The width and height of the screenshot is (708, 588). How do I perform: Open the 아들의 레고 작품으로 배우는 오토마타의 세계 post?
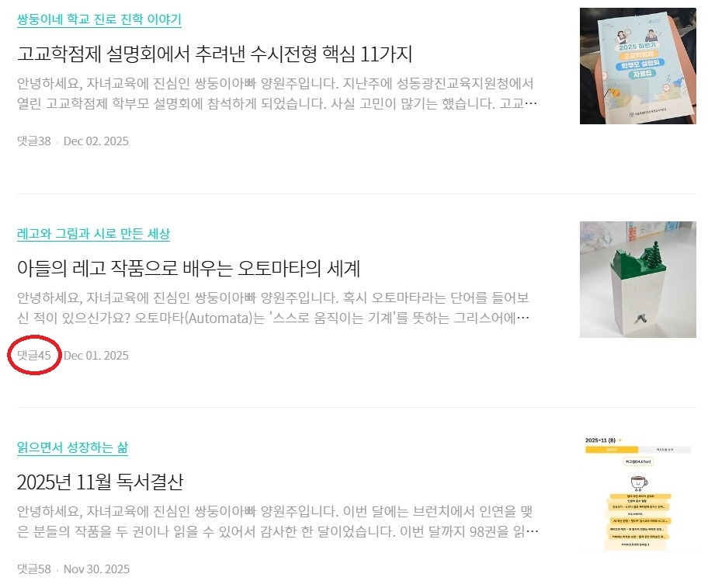pyautogui.click(x=189, y=268)
